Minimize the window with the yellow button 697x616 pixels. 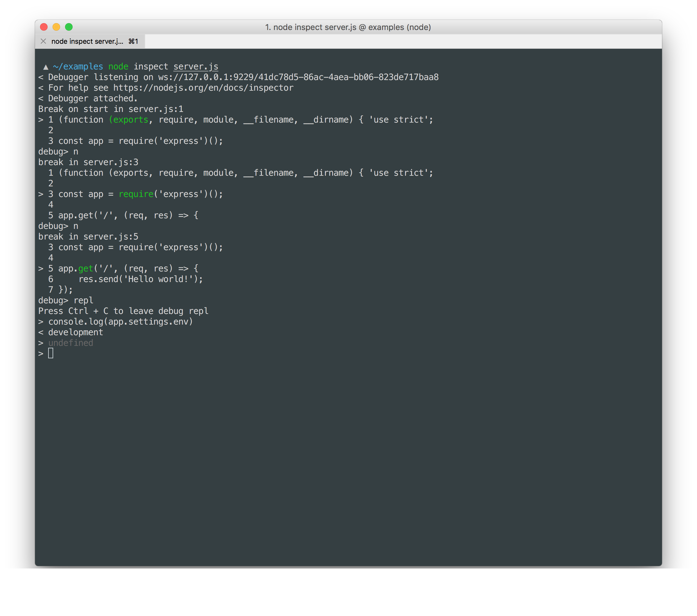tap(56, 27)
